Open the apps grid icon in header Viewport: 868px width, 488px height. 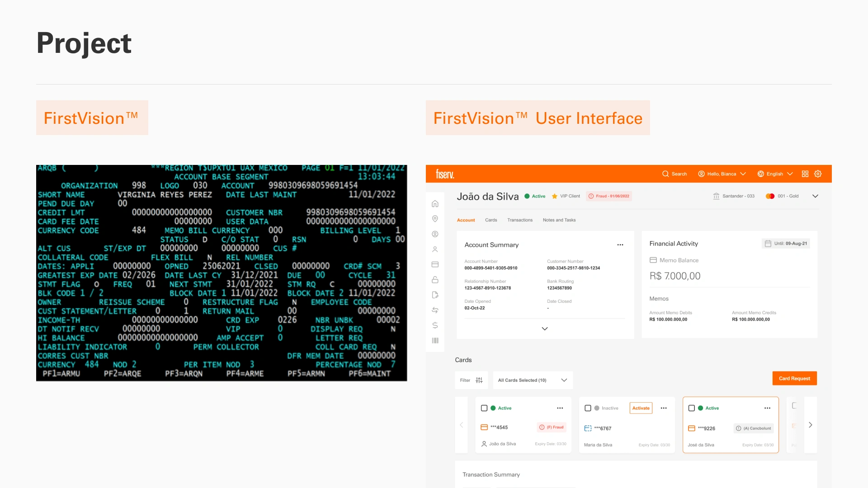tap(805, 174)
